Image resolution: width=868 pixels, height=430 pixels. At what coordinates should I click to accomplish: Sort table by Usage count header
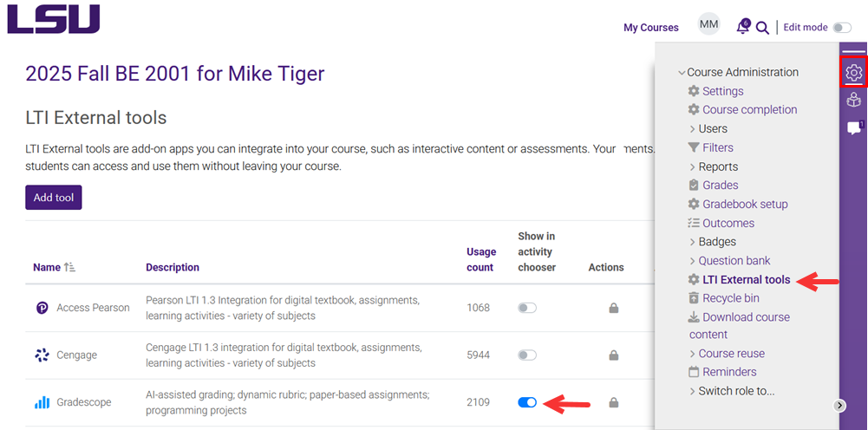[481, 259]
